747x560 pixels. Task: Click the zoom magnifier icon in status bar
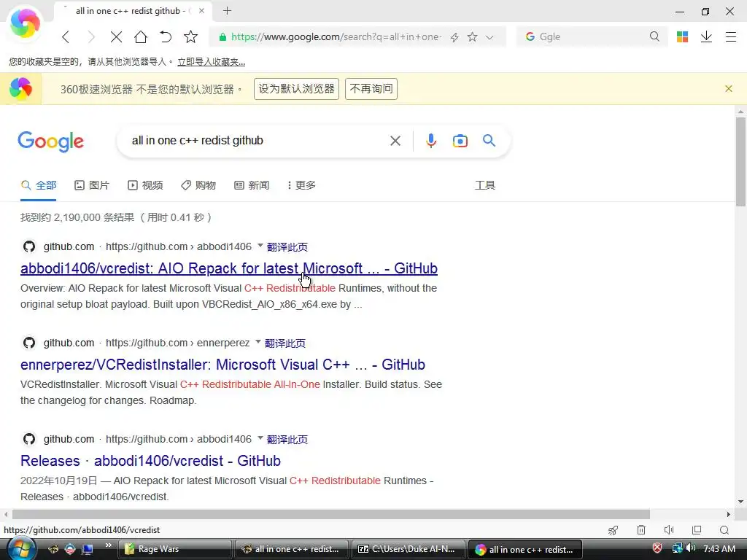click(724, 530)
